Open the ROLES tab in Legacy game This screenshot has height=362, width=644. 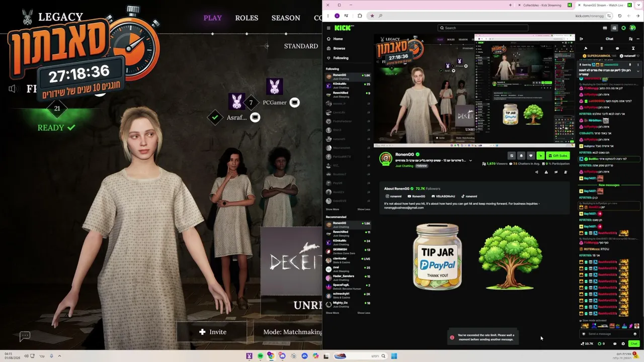pyautogui.click(x=247, y=18)
